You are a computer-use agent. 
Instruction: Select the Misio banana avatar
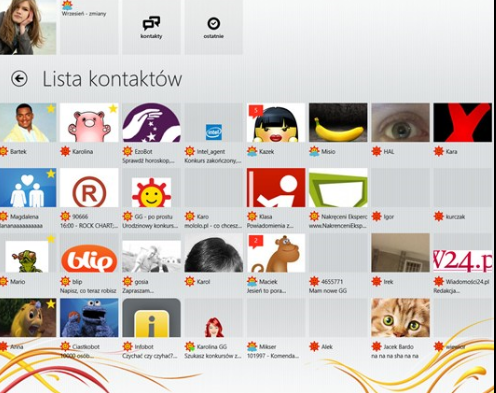(x=338, y=122)
